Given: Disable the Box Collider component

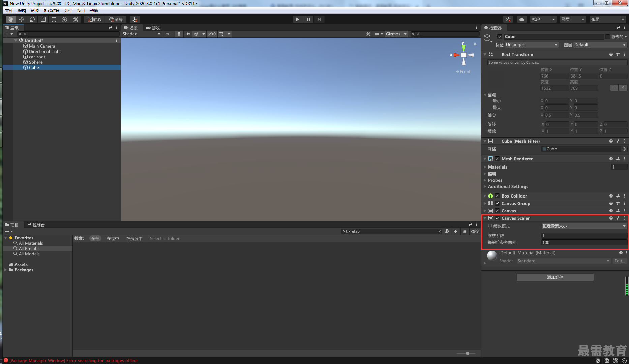Looking at the screenshot, I should (497, 196).
